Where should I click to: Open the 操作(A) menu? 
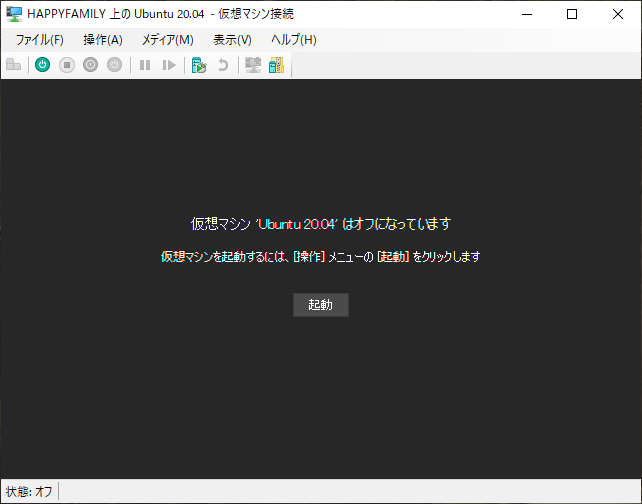click(x=103, y=40)
